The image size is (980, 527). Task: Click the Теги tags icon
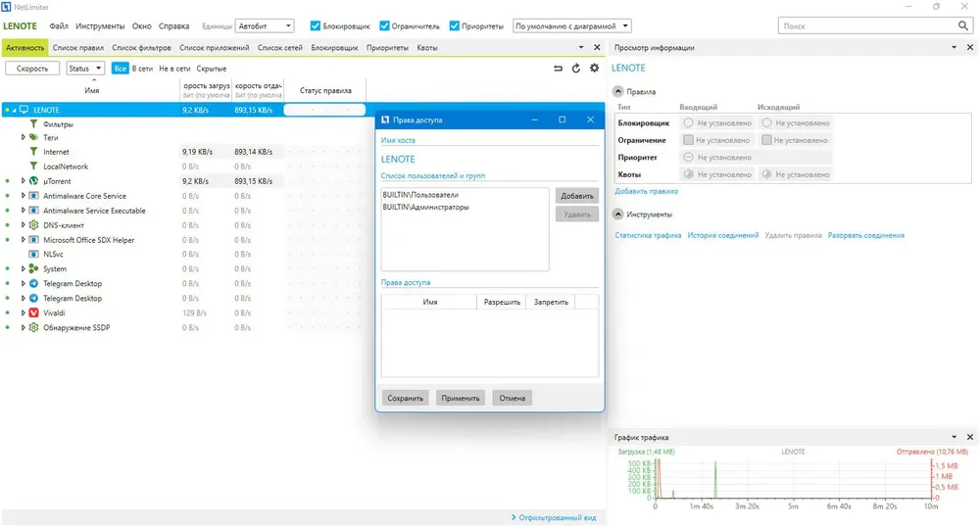(33, 137)
